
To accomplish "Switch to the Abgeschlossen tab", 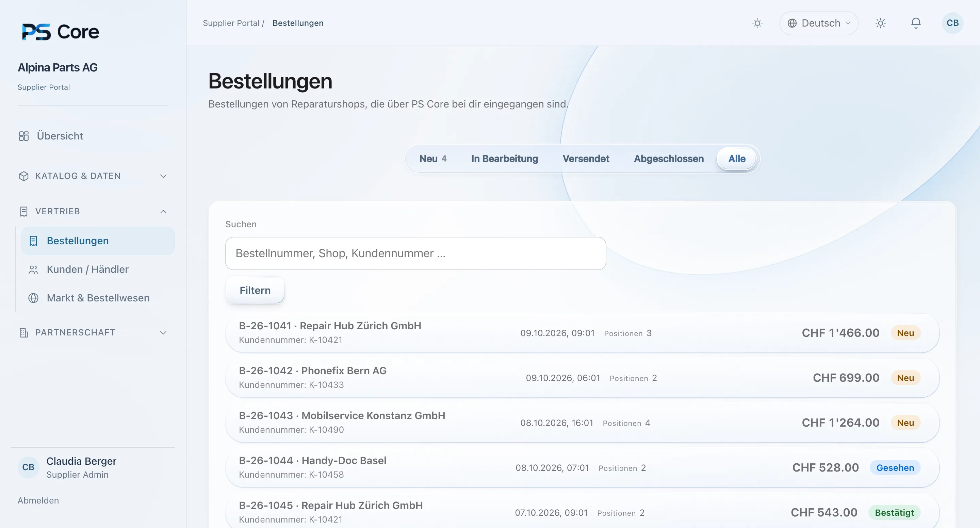I will [669, 159].
